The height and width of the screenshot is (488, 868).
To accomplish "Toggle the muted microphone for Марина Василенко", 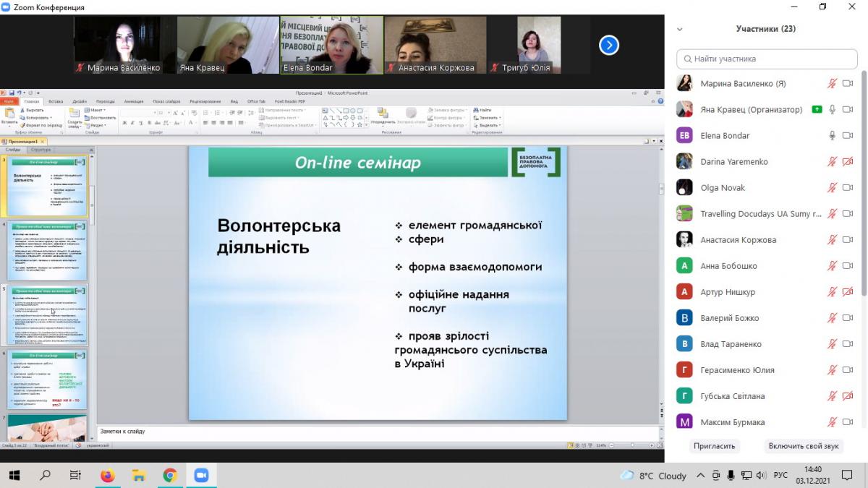I will point(833,84).
